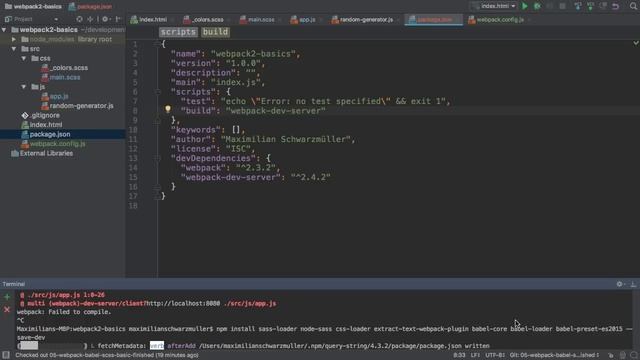Fold the root JSON object at line 1

158,44
